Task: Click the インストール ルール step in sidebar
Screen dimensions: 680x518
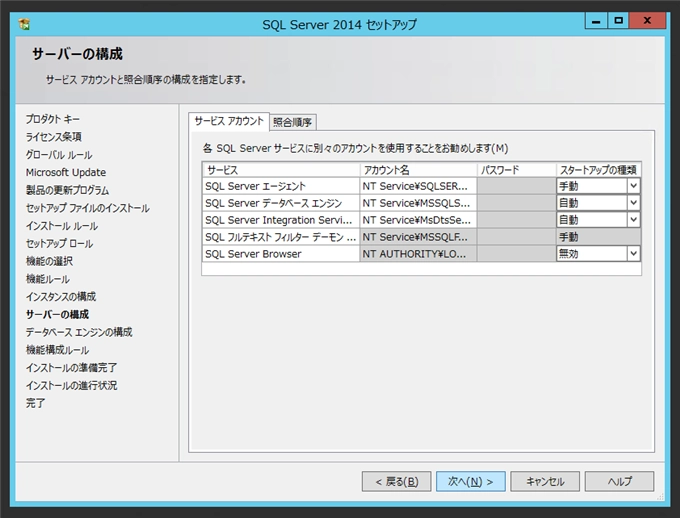Action: [62, 226]
